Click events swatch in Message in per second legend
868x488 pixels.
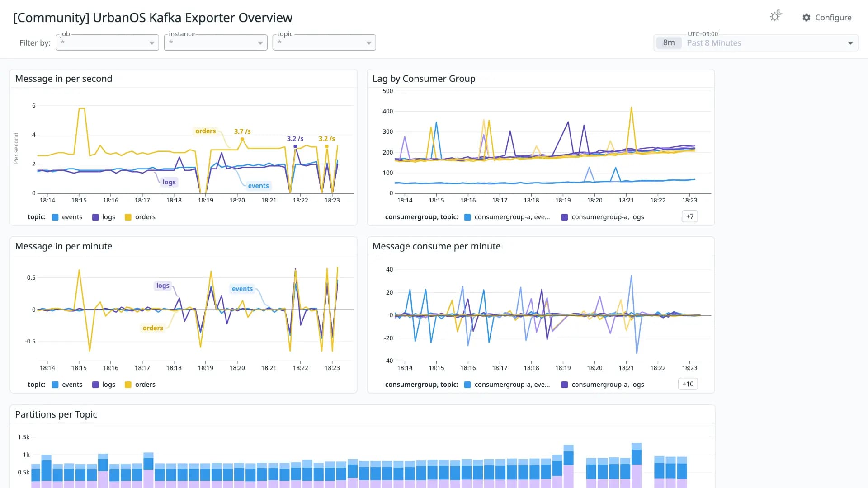coord(55,217)
